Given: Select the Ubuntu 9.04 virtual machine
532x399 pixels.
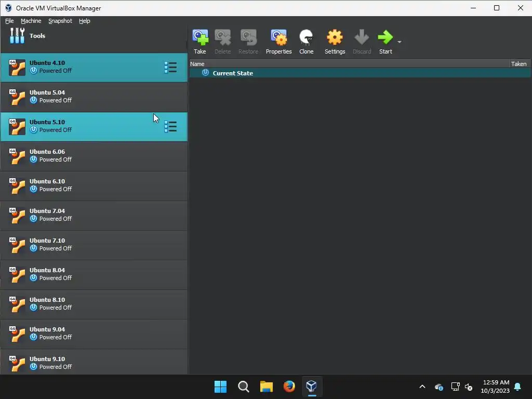Looking at the screenshot, I should [94, 334].
